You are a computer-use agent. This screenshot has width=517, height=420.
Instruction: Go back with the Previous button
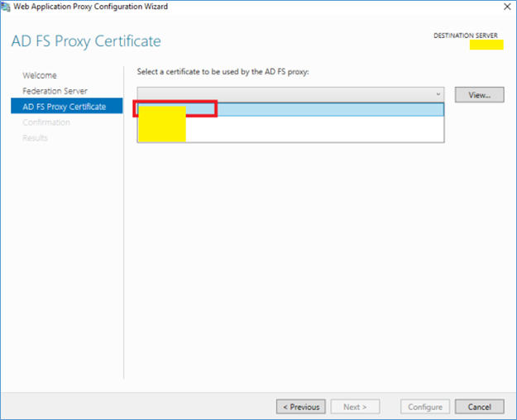[x=301, y=407]
